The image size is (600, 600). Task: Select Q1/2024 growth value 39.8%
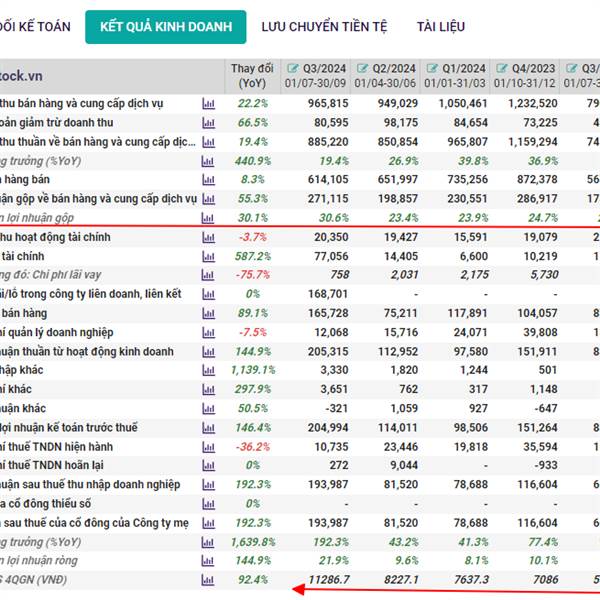[x=473, y=161]
